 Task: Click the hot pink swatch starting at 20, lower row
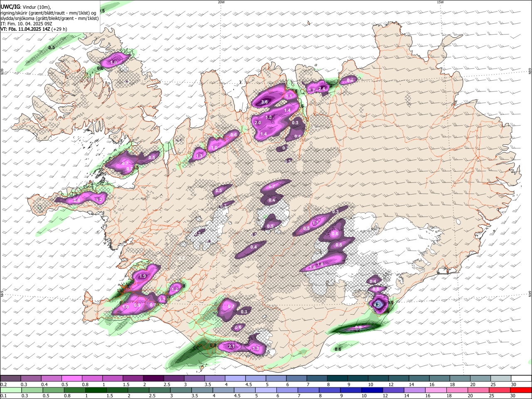478,390
